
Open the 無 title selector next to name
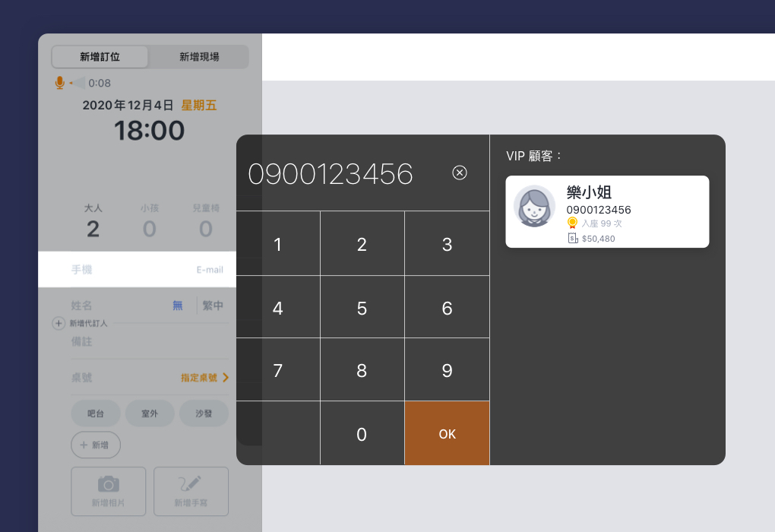point(178,306)
